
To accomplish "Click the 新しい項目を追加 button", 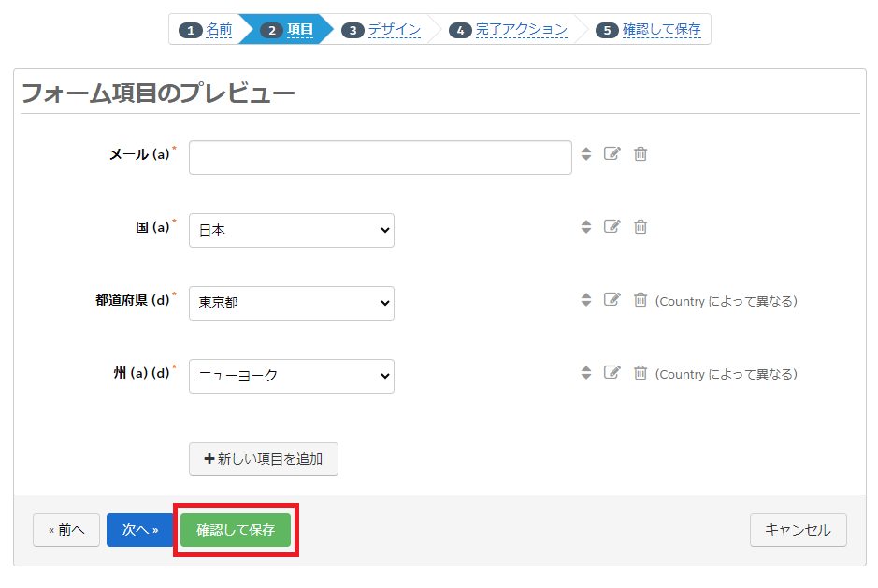I will (264, 459).
